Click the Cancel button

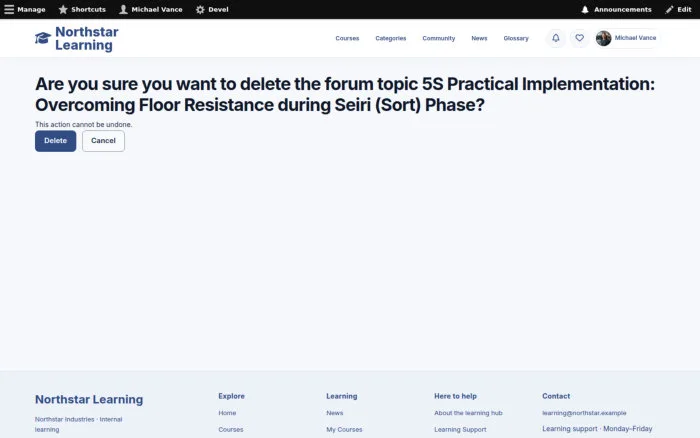[x=103, y=141]
